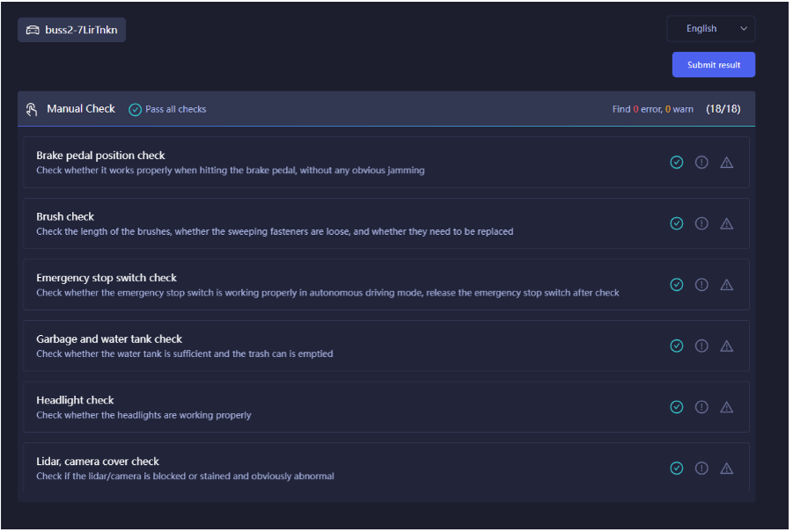Viewport: 793px width, 532px height.
Task: Click the Manual Check hand icon
Action: tap(32, 109)
